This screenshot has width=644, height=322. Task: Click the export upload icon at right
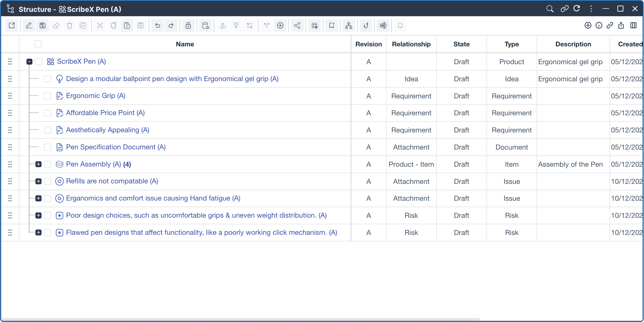coord(621,26)
